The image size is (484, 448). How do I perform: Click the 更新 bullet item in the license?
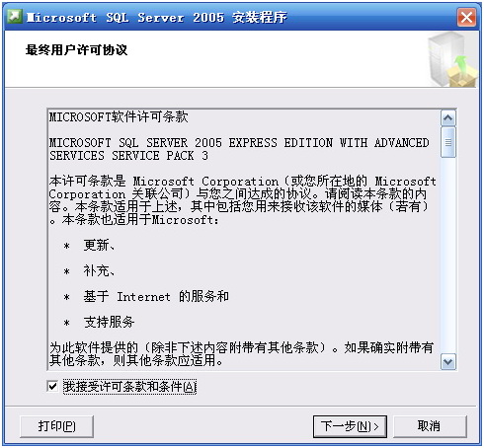99,245
